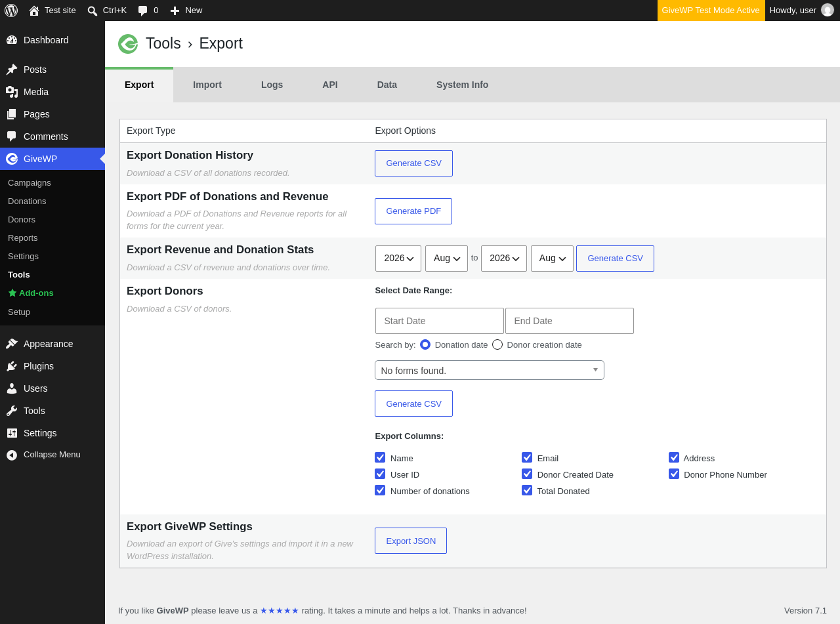Switch to the System Info tab

click(463, 85)
